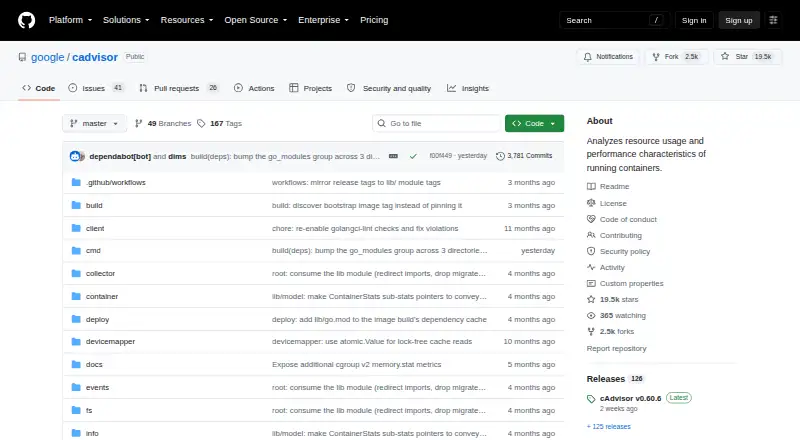Viewport: 800px width, 440px height.
Task: Click the devicemapper folder icon
Action: (x=76, y=341)
